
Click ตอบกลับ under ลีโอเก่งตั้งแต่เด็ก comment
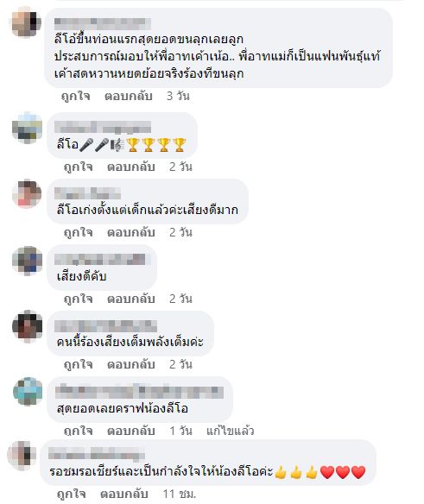131,232
